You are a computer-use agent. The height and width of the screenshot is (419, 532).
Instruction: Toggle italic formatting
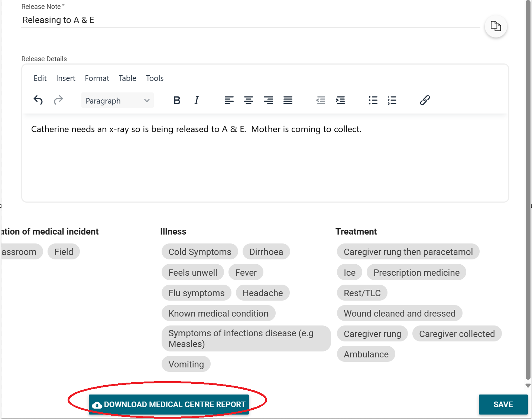(x=197, y=100)
